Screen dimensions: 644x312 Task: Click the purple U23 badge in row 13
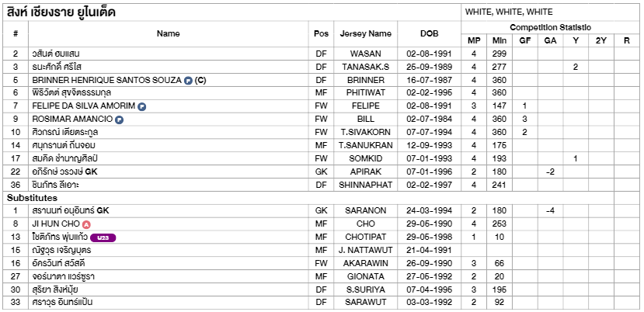tap(103, 237)
